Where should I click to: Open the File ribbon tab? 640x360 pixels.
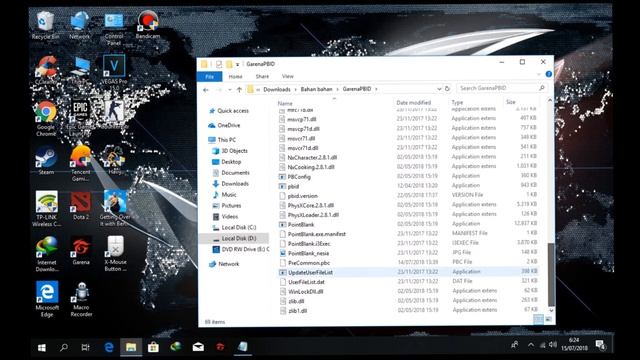pos(210,76)
